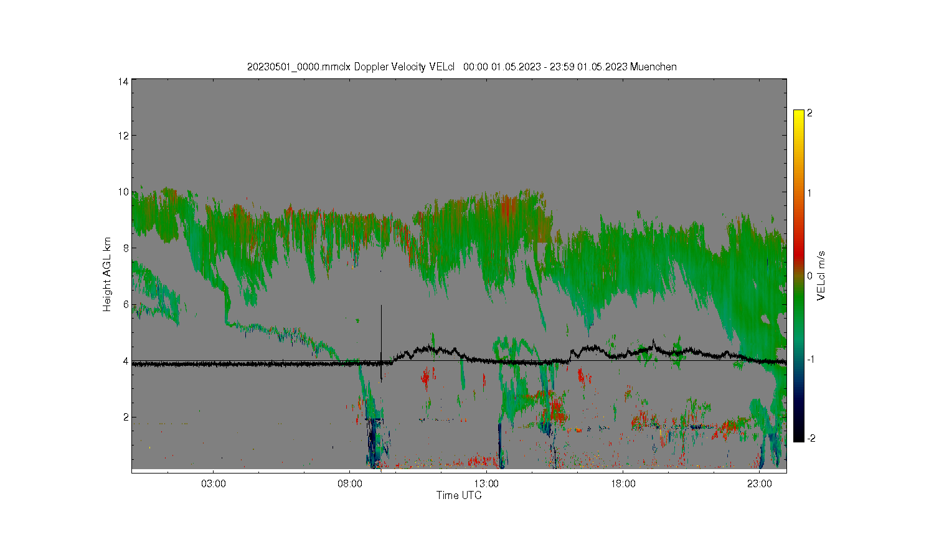Click the '6' height tick label
Screen dimensions: 934x560
(126, 304)
